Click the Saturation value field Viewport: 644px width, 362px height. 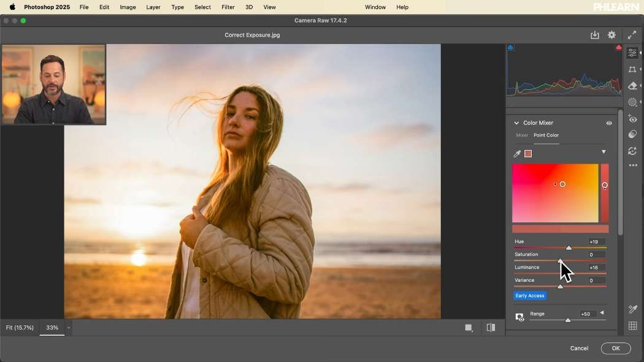pyautogui.click(x=596, y=255)
